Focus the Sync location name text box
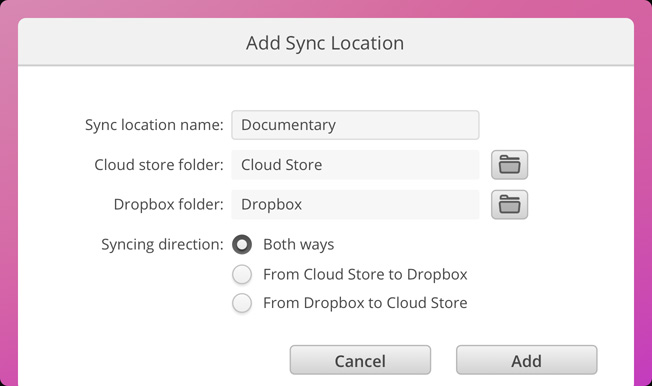Screen dimensions: 652x386 pos(355,125)
